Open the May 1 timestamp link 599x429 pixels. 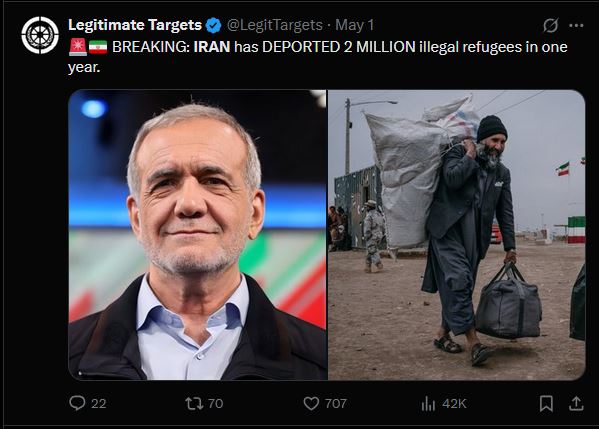pos(355,25)
